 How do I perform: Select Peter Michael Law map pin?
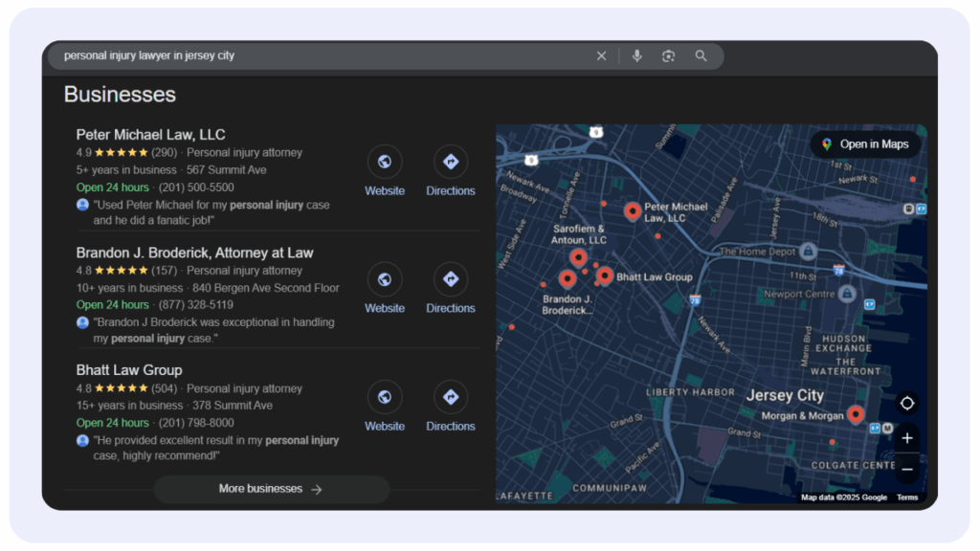(633, 211)
